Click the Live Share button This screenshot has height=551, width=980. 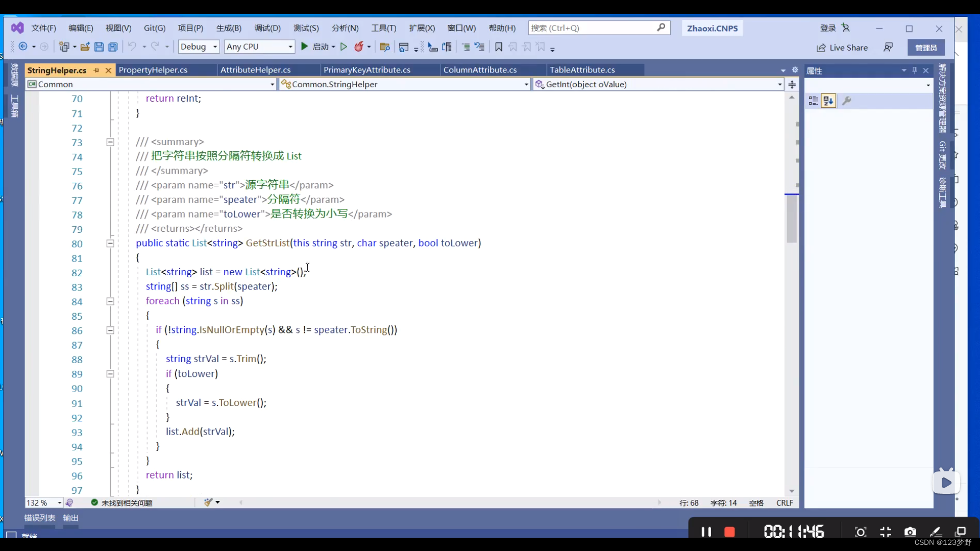tap(842, 47)
